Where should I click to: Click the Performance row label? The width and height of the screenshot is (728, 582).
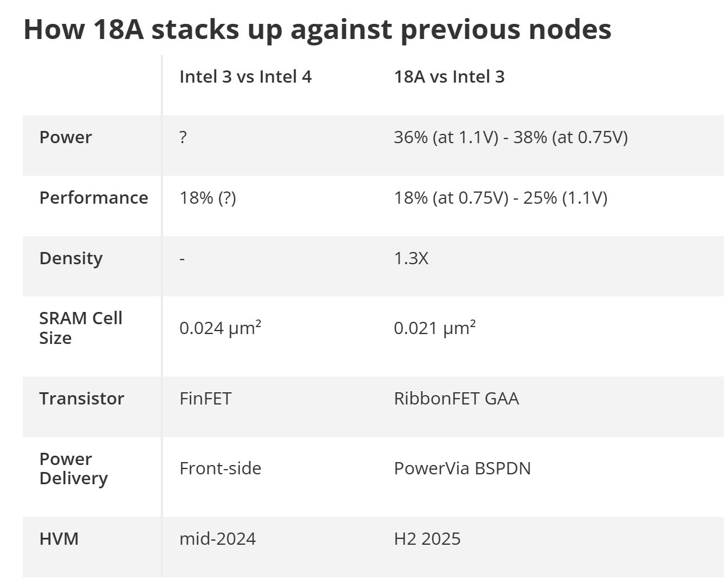93,198
